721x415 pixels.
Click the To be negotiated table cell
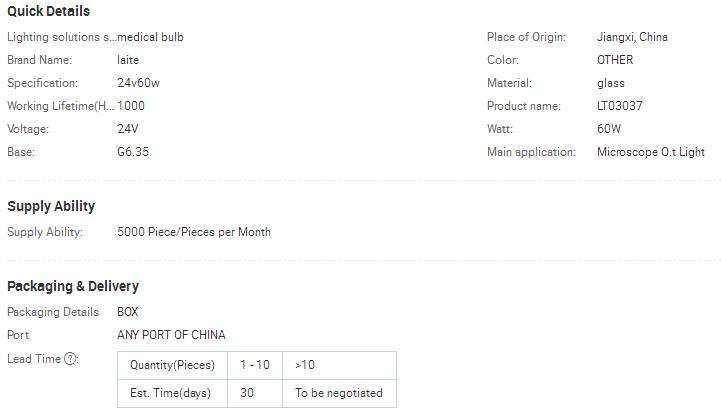tap(339, 393)
